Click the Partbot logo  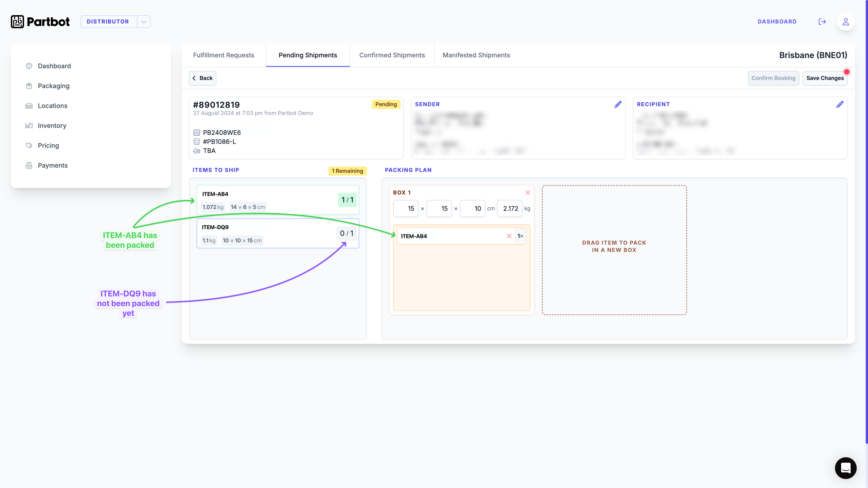(x=40, y=21)
